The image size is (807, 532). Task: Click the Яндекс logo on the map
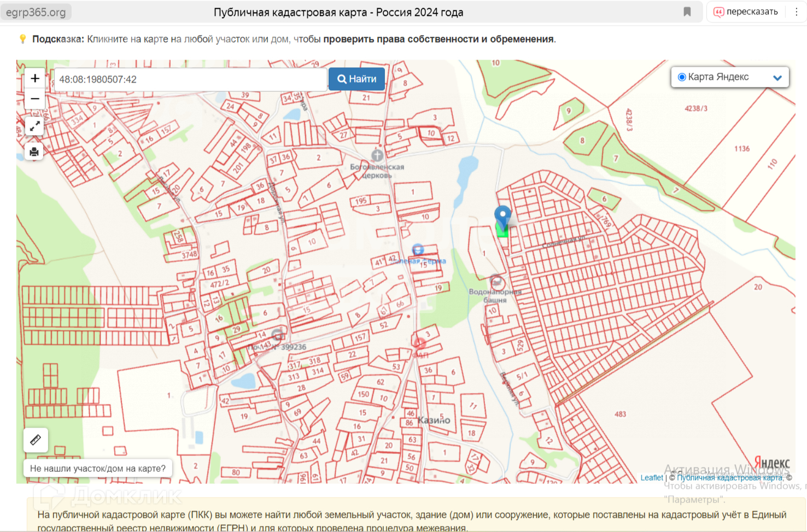click(x=772, y=464)
